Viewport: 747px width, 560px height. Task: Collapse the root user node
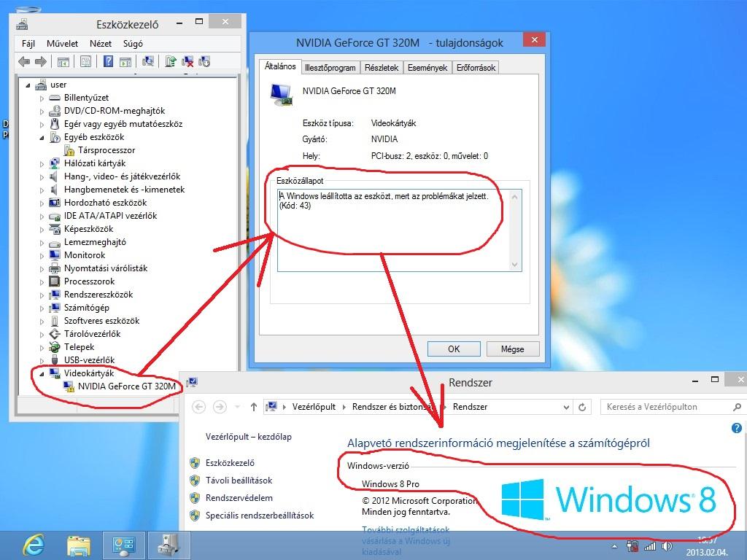[28, 85]
